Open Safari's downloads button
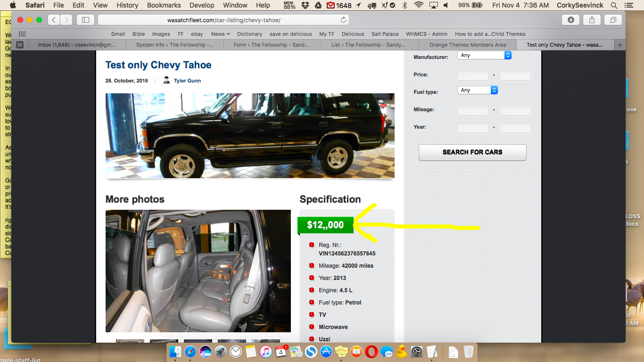This screenshot has height=362, width=644. [x=571, y=20]
